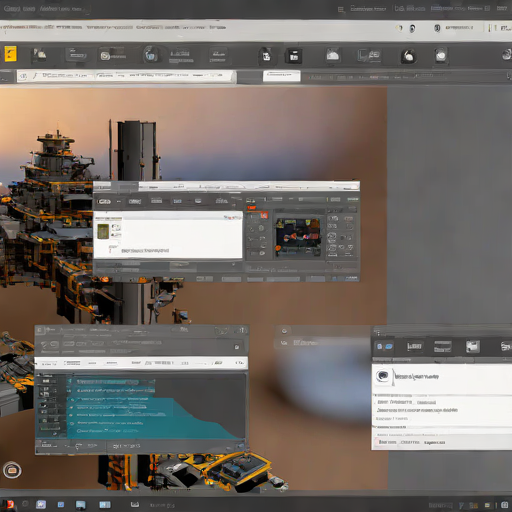
Task: Click the red icon on the Windows taskbar
Action: [9, 504]
